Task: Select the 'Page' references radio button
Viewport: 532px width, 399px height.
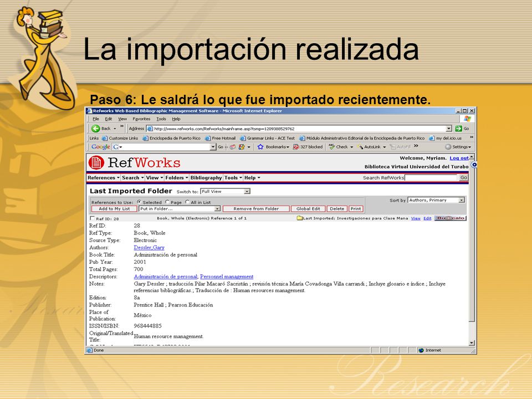Action: coord(167,202)
